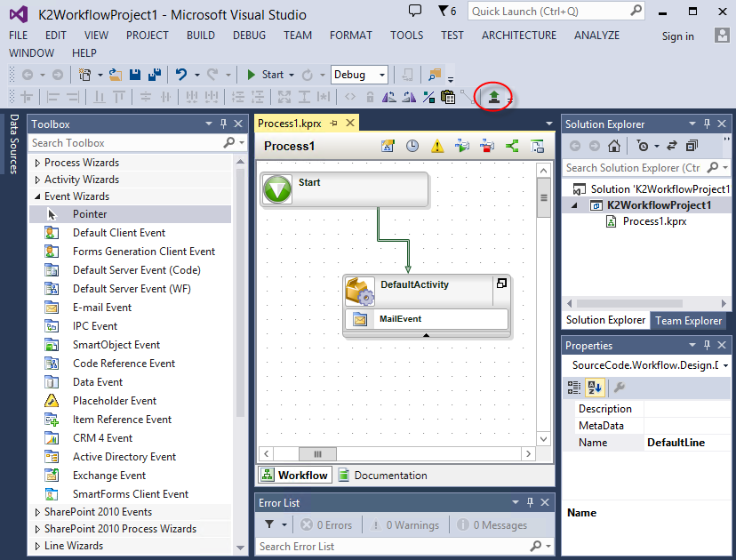Viewport: 736px width, 560px height.
Task: Click the green Deploy icon circled in red
Action: point(493,97)
